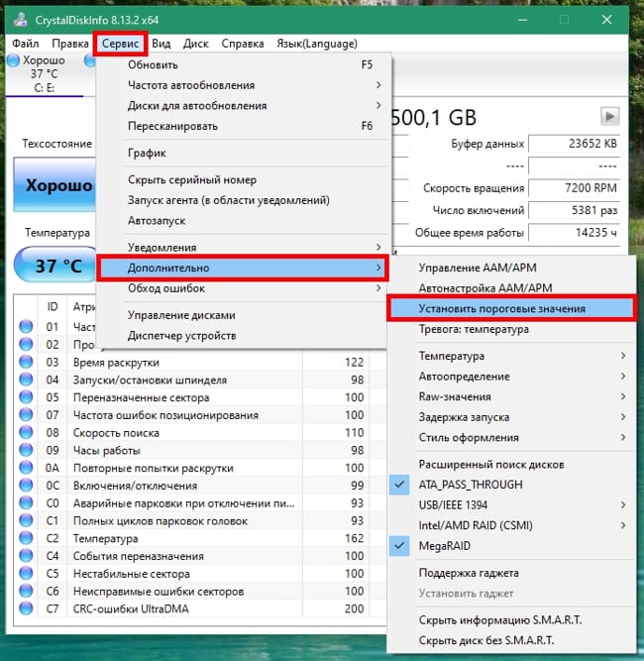Open Управление дисками
644x661 pixels.
click(242, 315)
